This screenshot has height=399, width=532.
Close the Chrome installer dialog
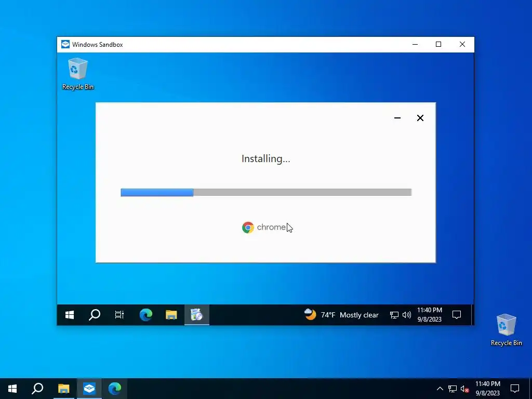[x=420, y=118]
